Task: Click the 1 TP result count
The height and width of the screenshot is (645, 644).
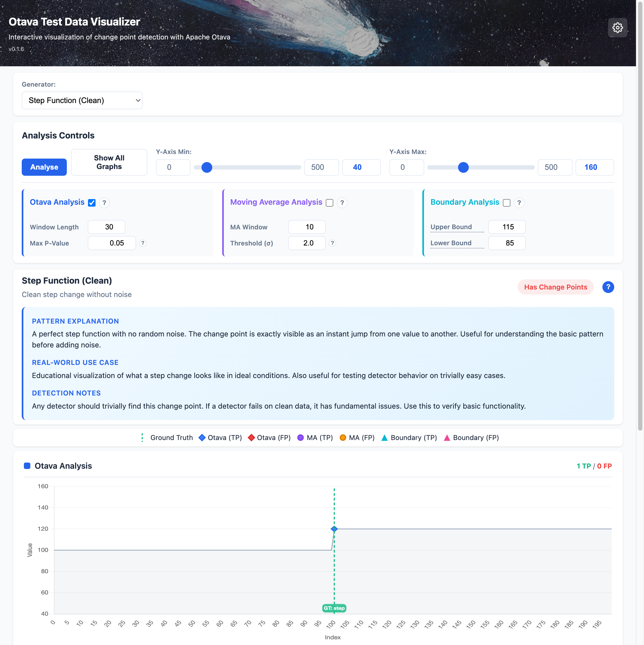Action: pyautogui.click(x=584, y=466)
